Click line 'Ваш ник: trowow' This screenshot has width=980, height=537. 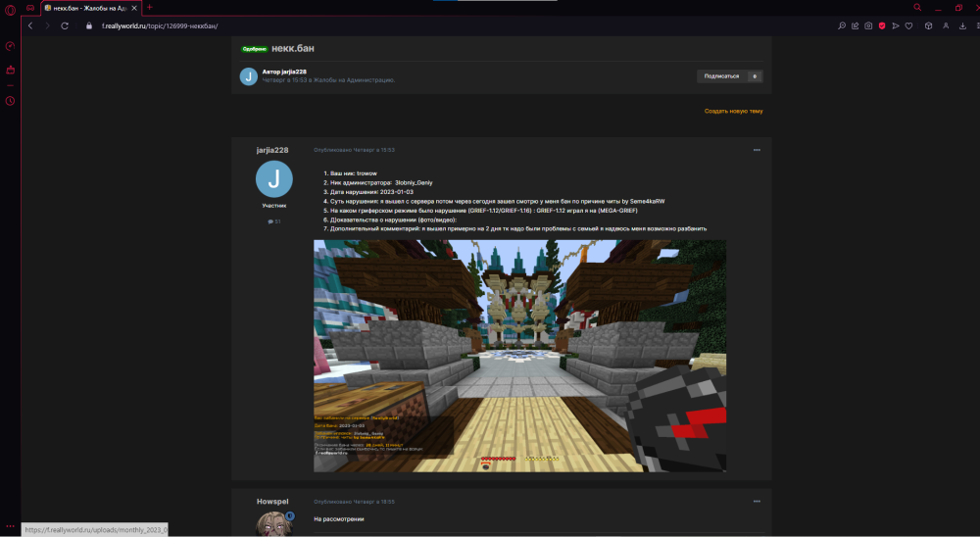[353, 173]
